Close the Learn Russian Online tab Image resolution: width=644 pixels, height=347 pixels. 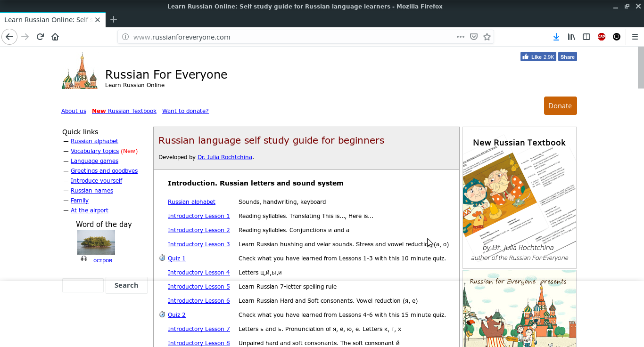[98, 20]
